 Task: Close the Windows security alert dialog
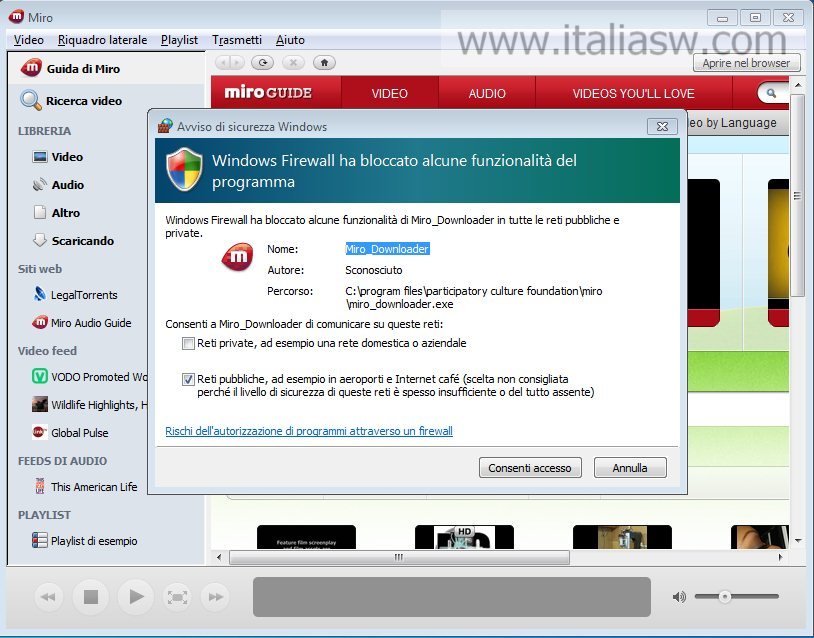click(x=662, y=126)
